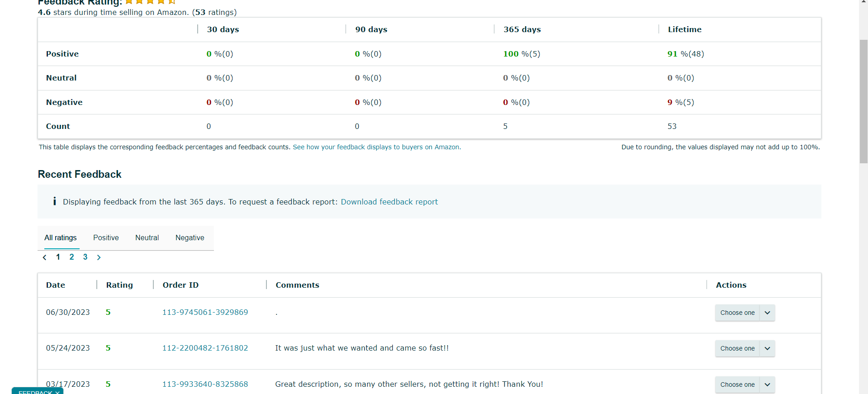Image resolution: width=868 pixels, height=394 pixels.
Task: Select the Lifetime positive value 91 %(48)
Action: pyautogui.click(x=686, y=54)
